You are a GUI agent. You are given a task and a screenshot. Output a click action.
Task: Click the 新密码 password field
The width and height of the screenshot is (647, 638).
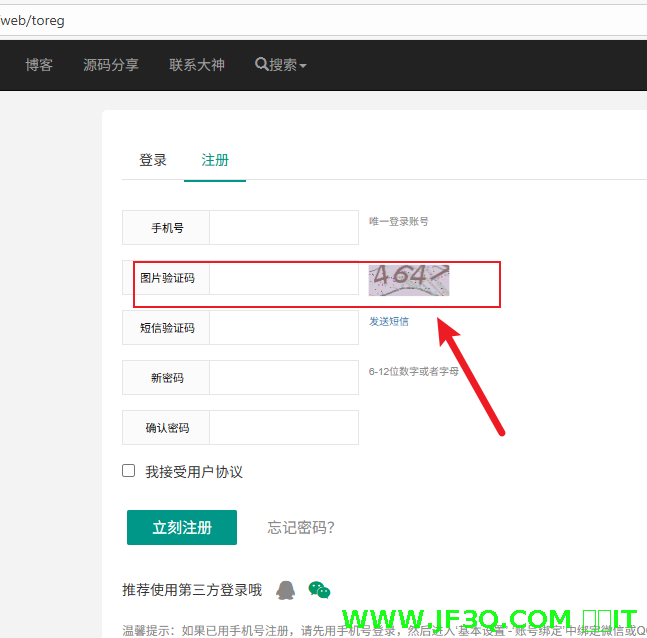[283, 378]
